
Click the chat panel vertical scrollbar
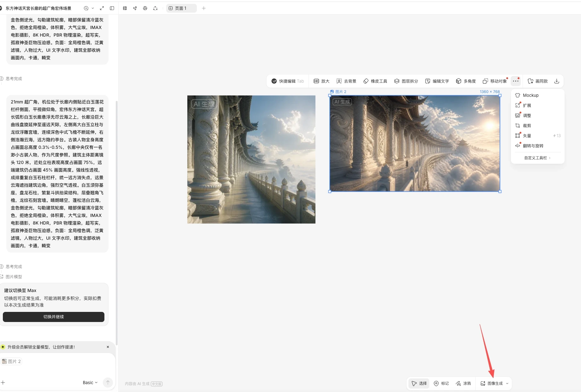[x=117, y=223]
